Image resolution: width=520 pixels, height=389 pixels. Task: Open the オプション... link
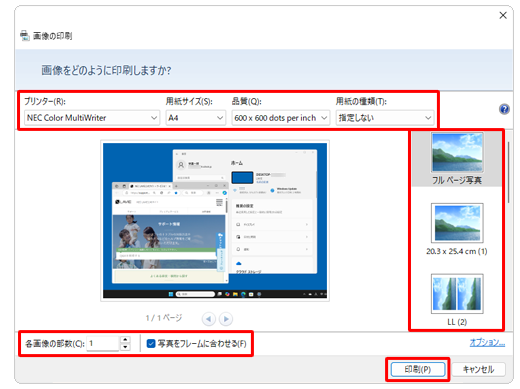(487, 342)
